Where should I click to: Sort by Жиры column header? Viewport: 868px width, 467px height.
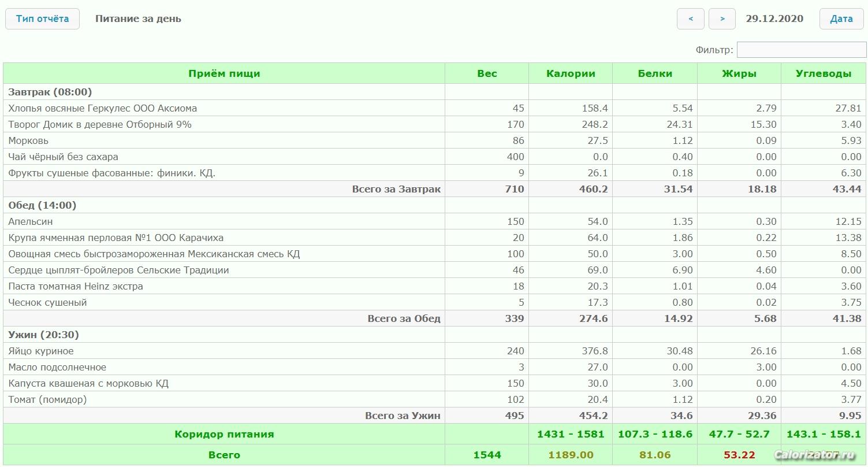(x=739, y=73)
